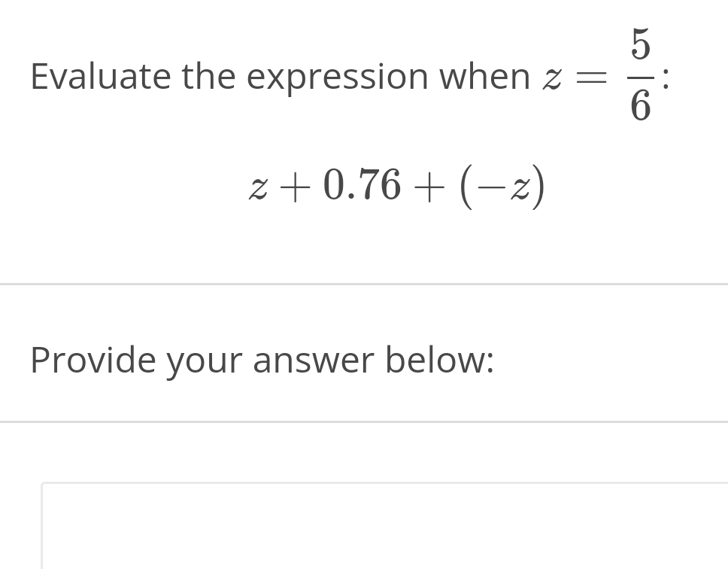
Task: Click the text Provide your answer below
Action: pyautogui.click(x=262, y=360)
